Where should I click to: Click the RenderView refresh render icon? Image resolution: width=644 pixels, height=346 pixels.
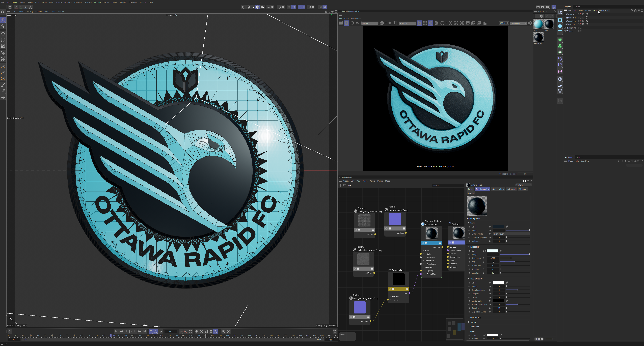click(x=352, y=23)
